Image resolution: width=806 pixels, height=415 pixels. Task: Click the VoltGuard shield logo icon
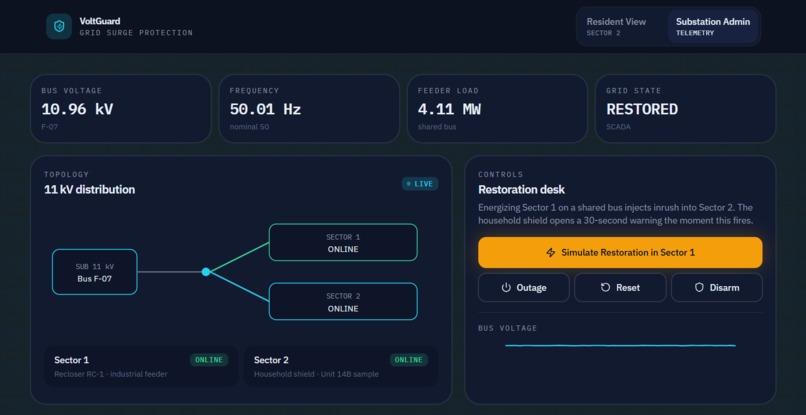click(x=59, y=26)
